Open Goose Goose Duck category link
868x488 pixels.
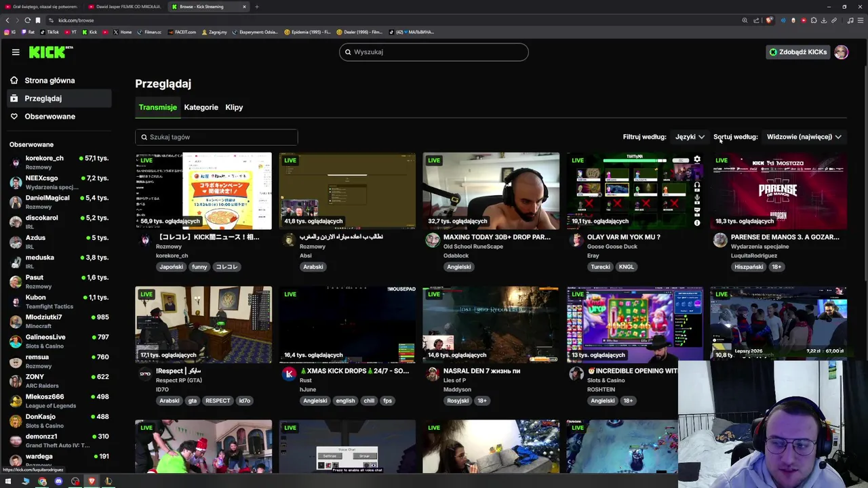[612, 247]
